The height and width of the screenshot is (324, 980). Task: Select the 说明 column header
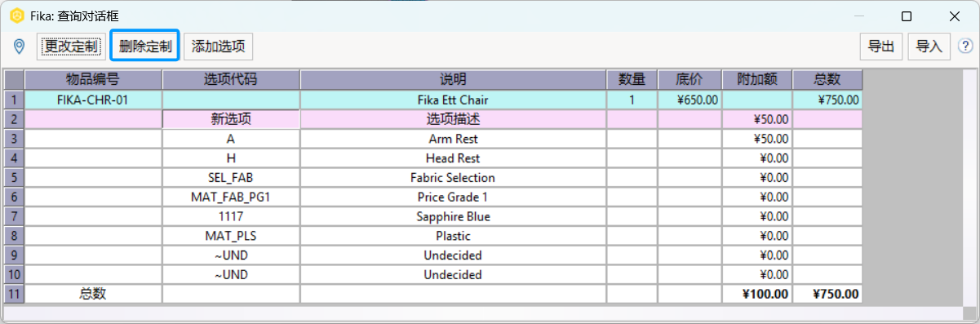(453, 80)
